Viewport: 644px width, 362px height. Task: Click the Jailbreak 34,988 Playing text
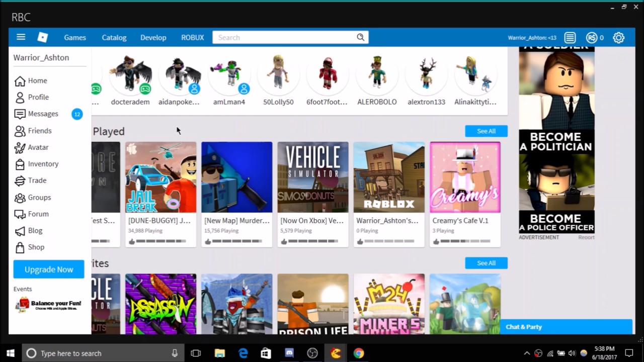coord(145,231)
